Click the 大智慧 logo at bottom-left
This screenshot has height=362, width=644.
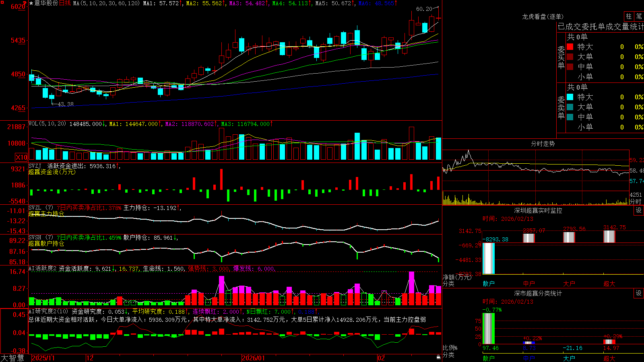coord(12,358)
